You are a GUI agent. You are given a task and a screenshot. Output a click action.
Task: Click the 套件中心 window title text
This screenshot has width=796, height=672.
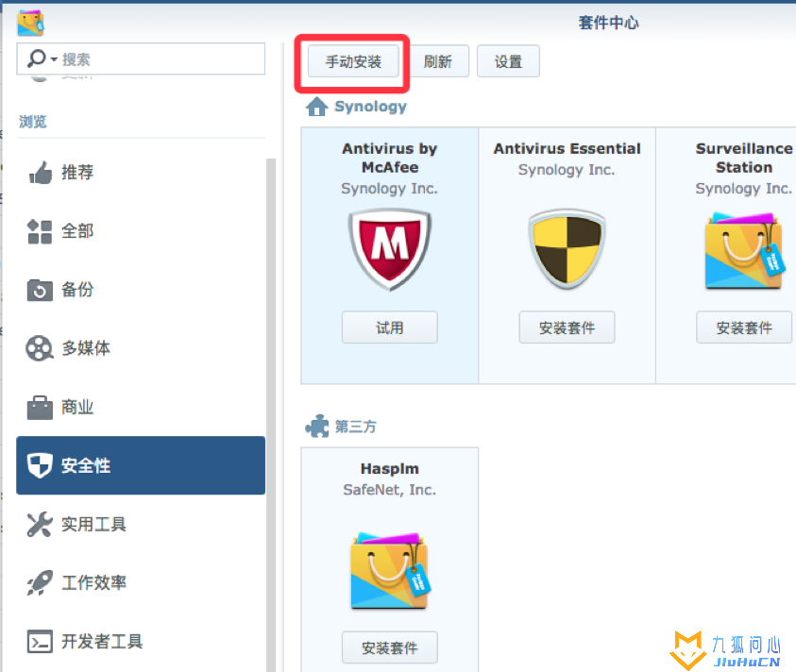coord(609,23)
